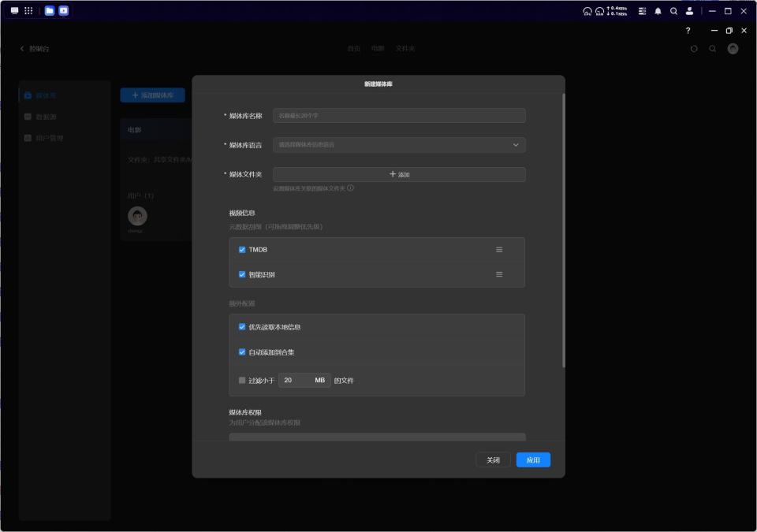Click the drag handle beside 智能识别
Image resolution: width=757 pixels, height=532 pixels.
pos(499,274)
